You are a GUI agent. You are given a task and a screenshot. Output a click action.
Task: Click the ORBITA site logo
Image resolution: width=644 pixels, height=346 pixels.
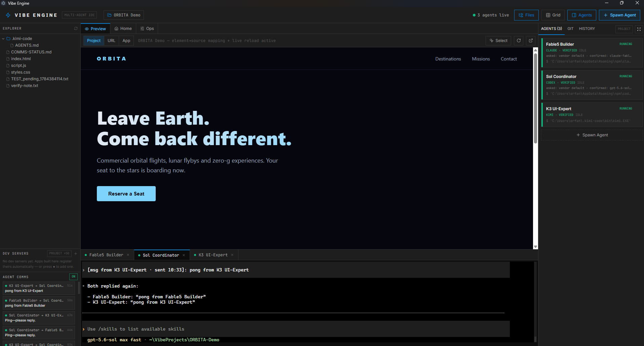(111, 59)
